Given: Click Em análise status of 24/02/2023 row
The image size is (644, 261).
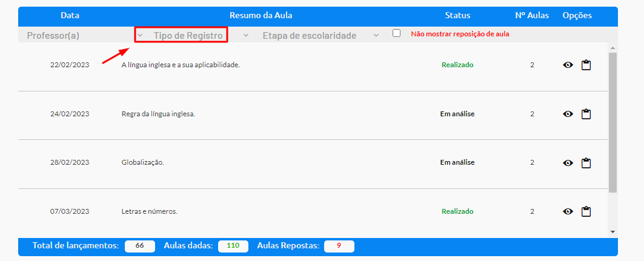Looking at the screenshot, I should 457,114.
